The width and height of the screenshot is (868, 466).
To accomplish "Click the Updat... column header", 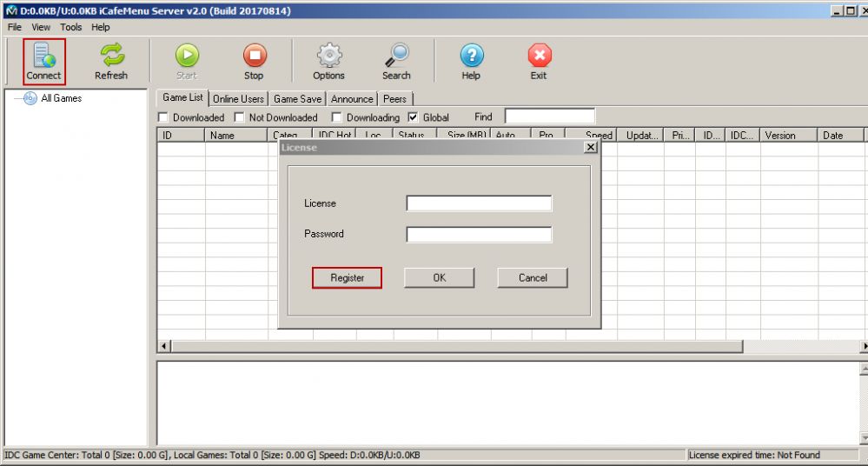I will (x=640, y=136).
